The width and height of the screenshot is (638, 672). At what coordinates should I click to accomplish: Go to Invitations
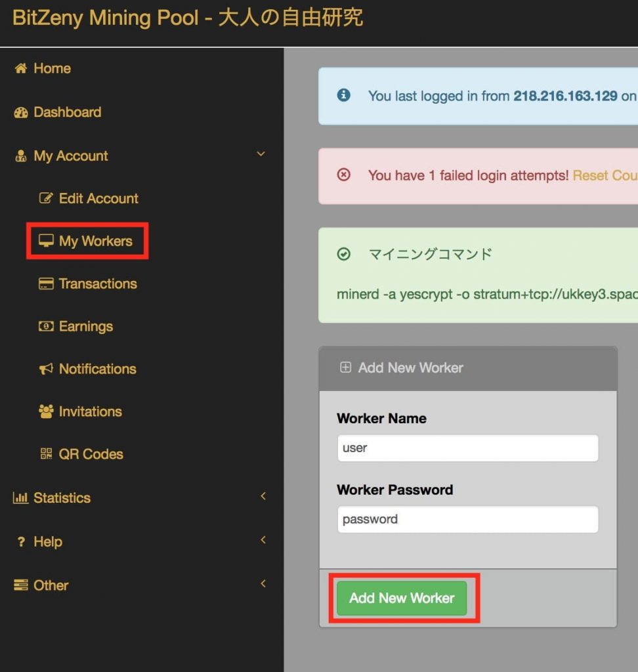[91, 411]
